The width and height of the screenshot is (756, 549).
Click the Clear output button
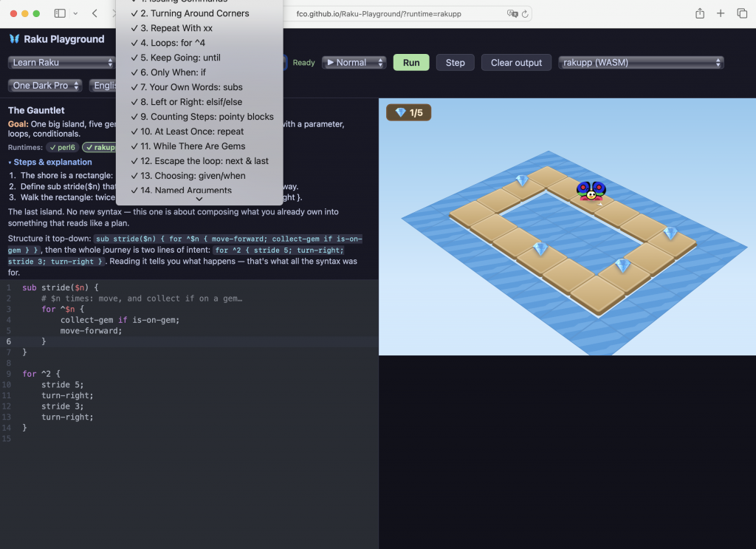[x=516, y=62]
